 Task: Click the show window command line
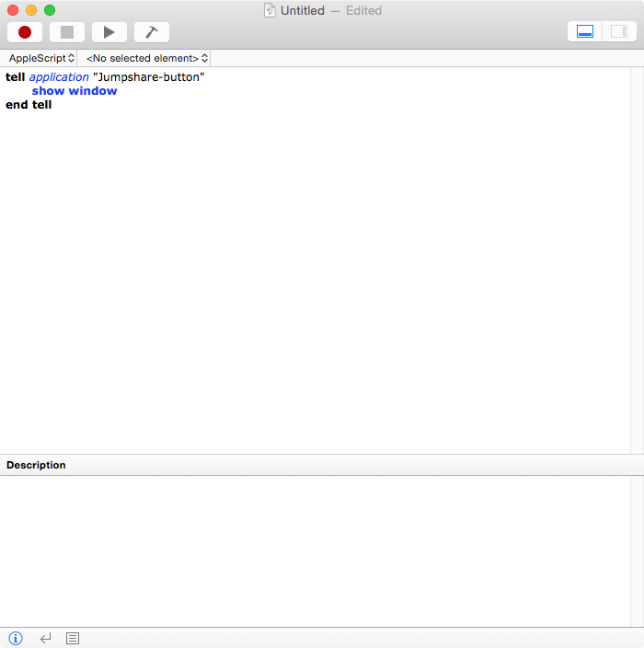[75, 91]
